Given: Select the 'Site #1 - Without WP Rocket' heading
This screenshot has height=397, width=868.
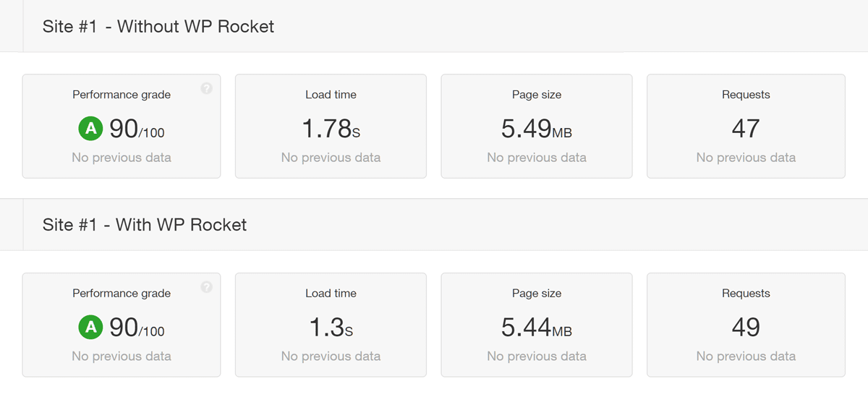Looking at the screenshot, I should point(158,27).
